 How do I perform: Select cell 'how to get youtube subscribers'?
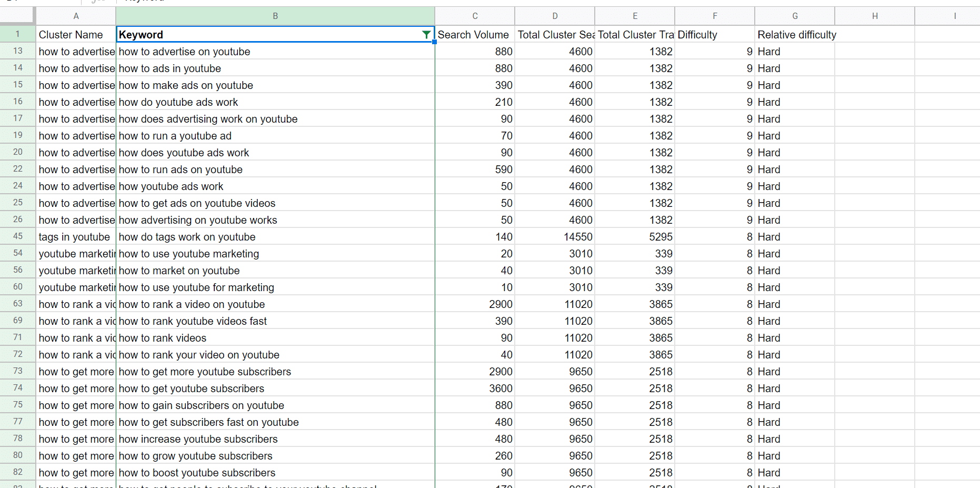(x=275, y=389)
